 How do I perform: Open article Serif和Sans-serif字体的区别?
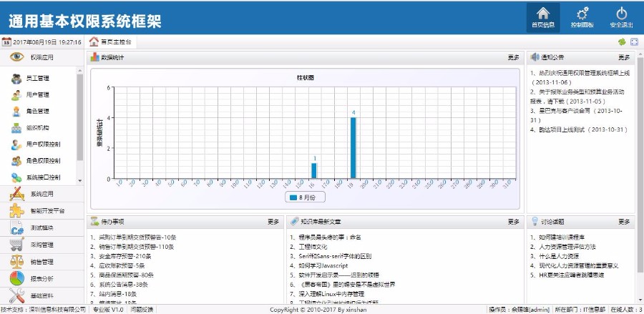click(331, 256)
